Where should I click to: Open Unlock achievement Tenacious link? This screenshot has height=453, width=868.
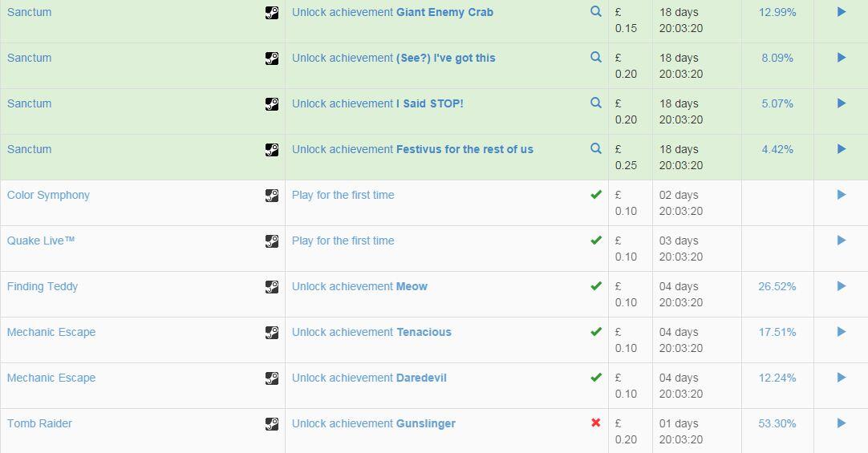click(371, 332)
